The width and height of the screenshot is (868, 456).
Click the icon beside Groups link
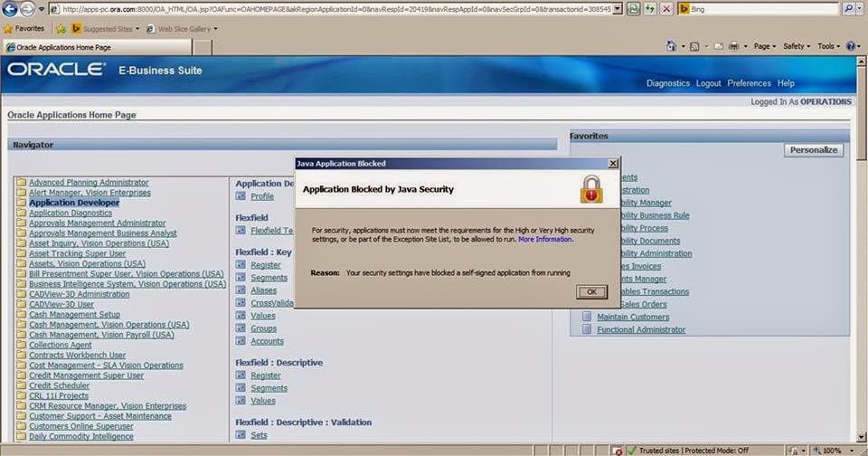pos(241,328)
